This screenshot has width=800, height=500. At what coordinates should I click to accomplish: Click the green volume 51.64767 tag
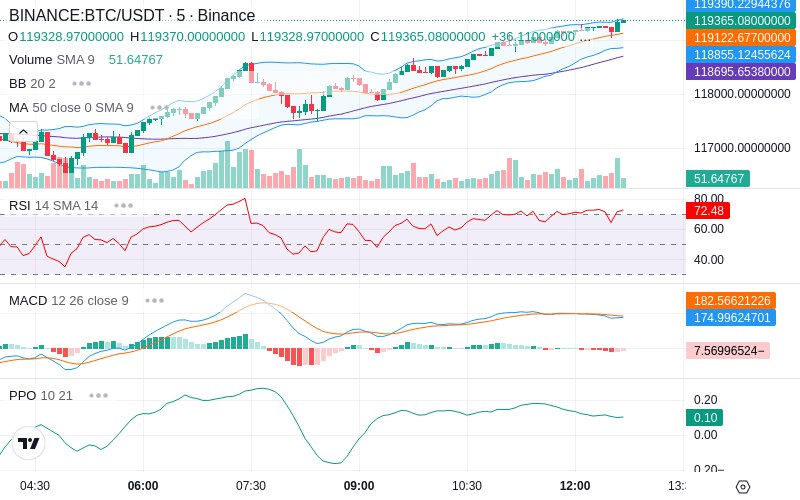[x=718, y=179]
